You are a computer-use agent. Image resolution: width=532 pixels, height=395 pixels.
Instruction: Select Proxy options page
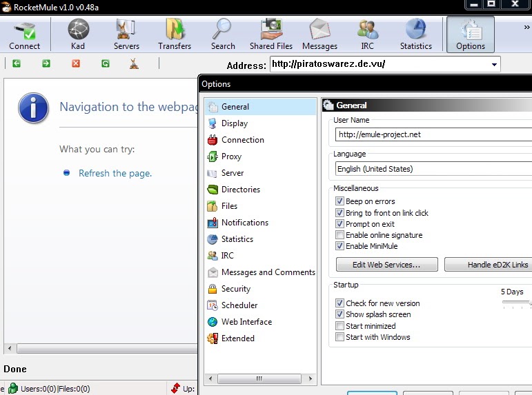[260, 156]
